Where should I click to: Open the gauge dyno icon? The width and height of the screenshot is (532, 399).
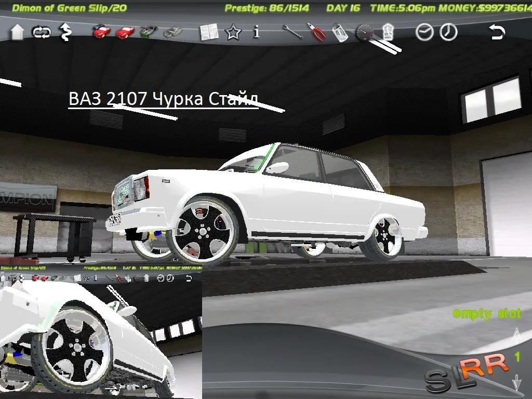(x=364, y=33)
